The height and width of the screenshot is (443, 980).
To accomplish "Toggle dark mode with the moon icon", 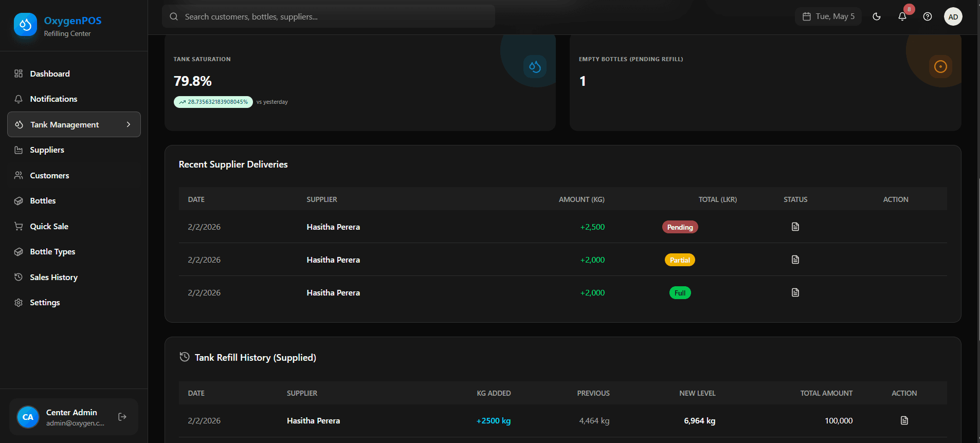I will click(x=877, y=16).
